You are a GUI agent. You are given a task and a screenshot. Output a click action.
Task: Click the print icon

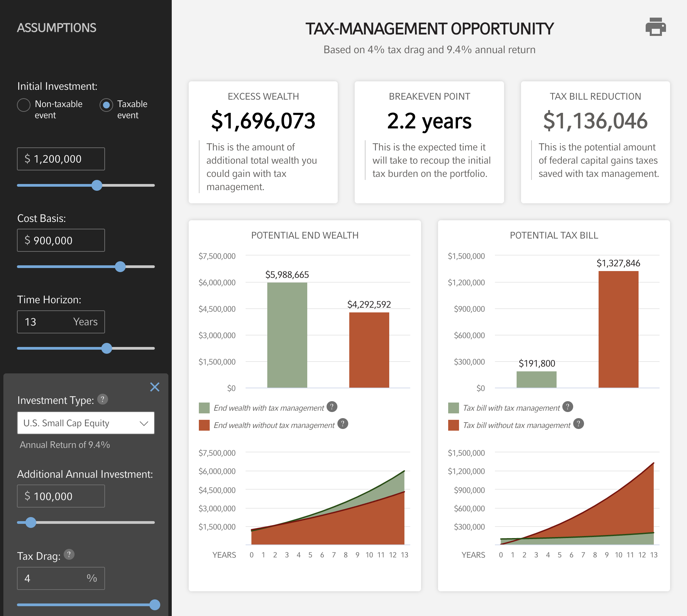(655, 27)
